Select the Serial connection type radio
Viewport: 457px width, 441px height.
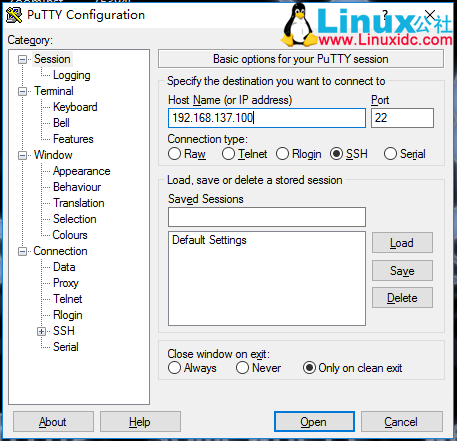390,154
